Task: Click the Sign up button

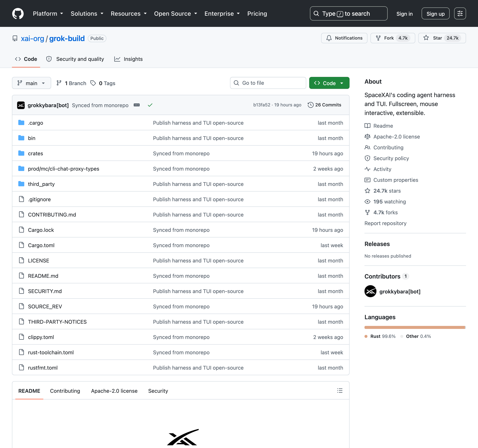Action: (435, 14)
